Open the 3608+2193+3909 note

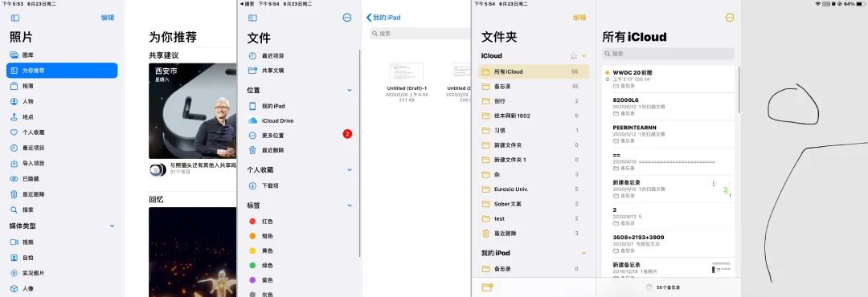point(669,244)
